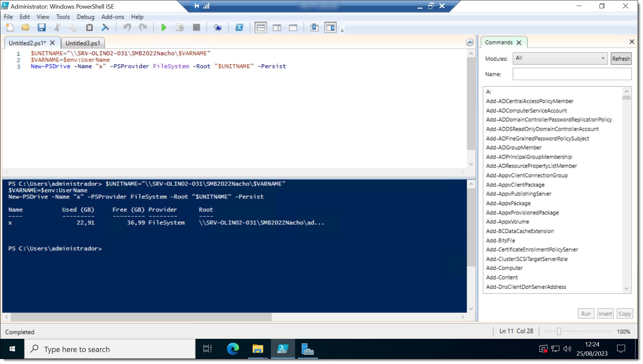Toggle the Commands add-on pane icon

331,28
